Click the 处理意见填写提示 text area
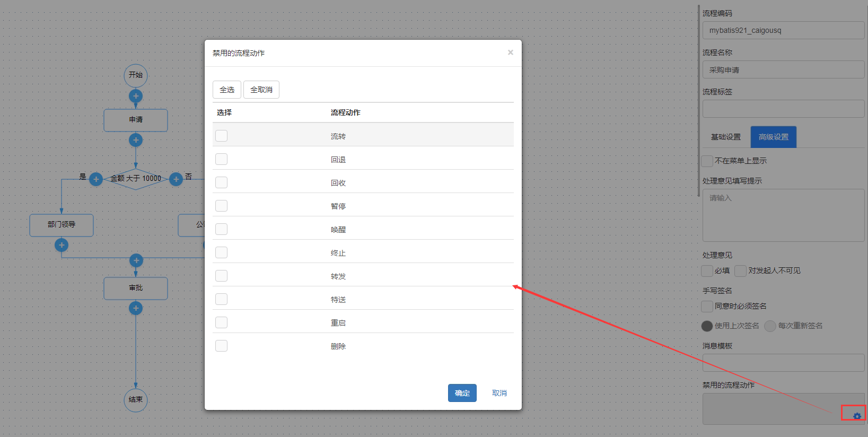 (783, 215)
